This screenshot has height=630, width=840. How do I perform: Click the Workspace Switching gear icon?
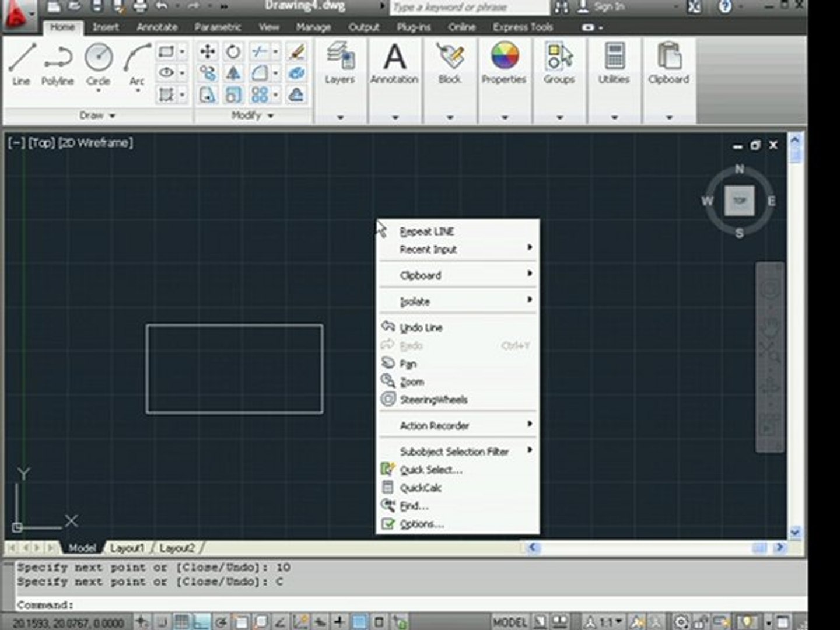coord(681,622)
